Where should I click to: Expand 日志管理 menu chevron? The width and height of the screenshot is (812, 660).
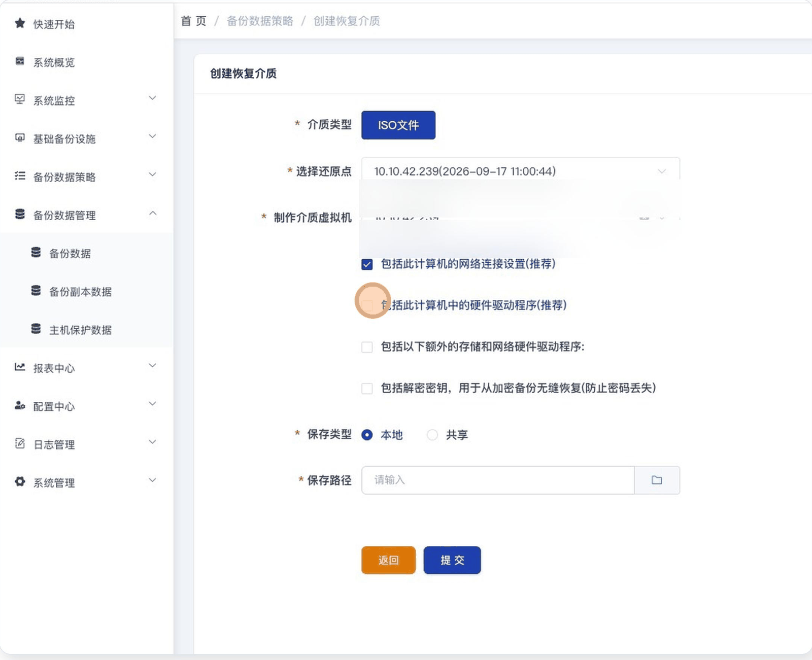coord(152,442)
